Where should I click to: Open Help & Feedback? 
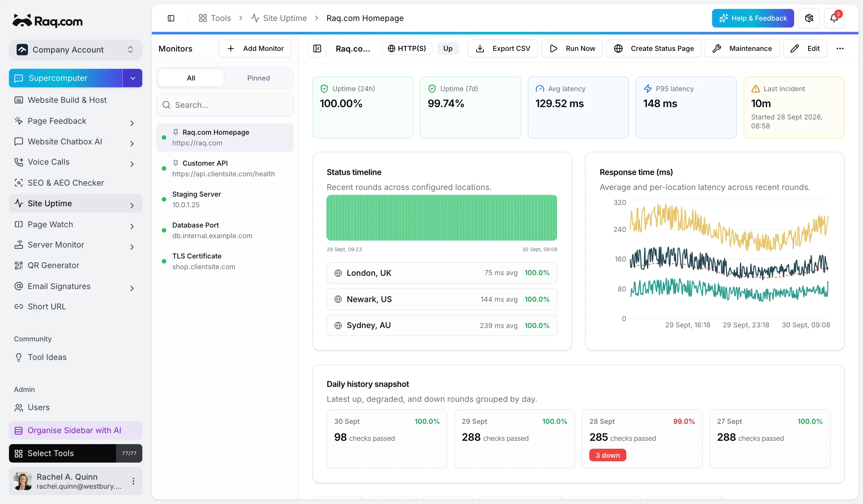point(753,18)
